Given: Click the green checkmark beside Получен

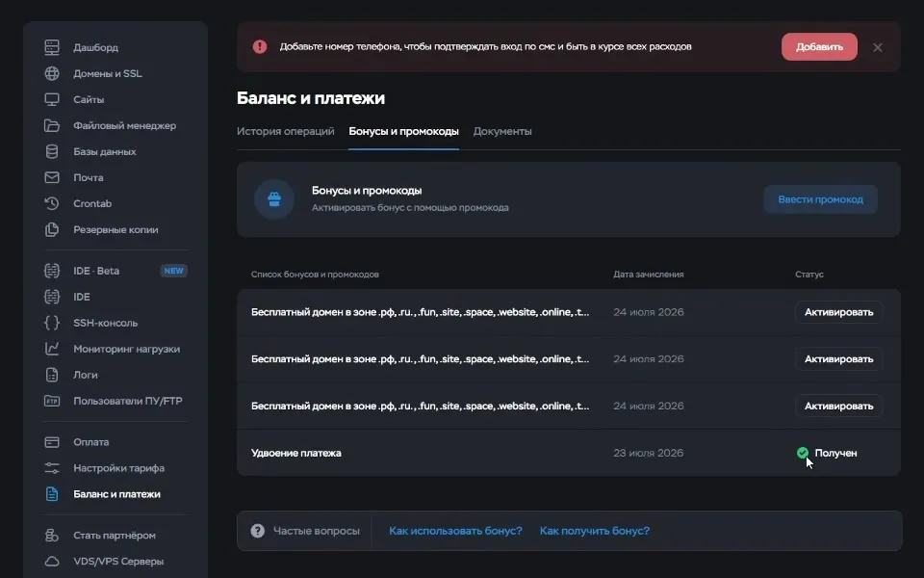Looking at the screenshot, I should (803, 453).
